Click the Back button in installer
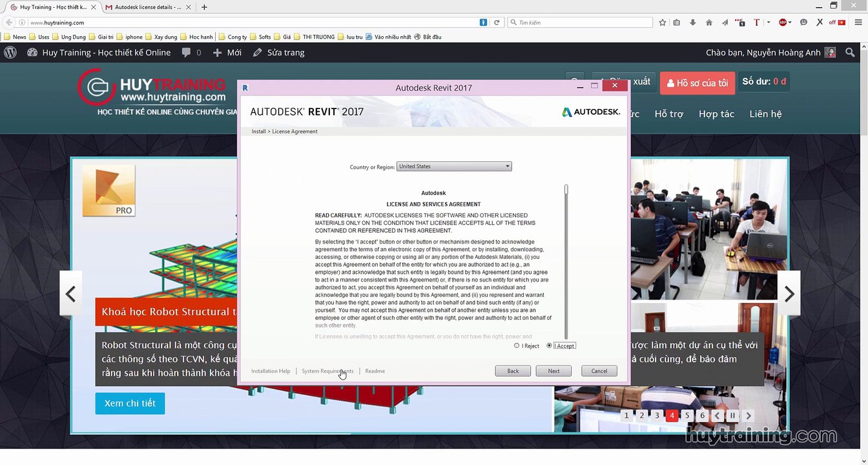Viewport: 868px width, 465px height. click(x=513, y=371)
